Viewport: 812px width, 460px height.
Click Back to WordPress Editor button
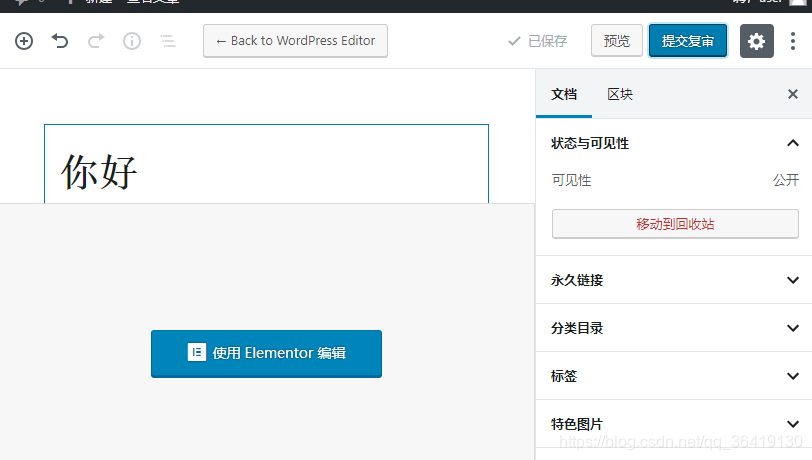point(295,41)
